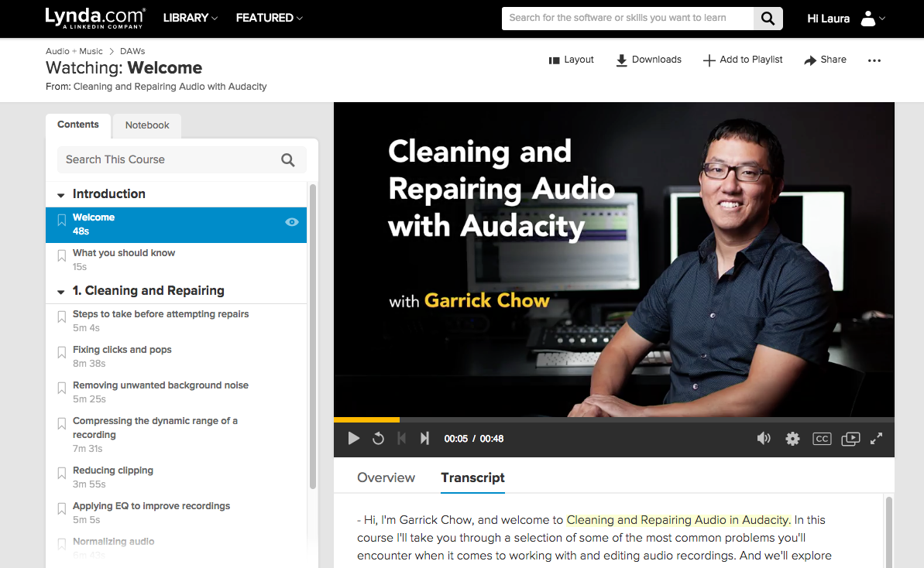Image resolution: width=924 pixels, height=568 pixels.
Task: Share this course video
Action: pyautogui.click(x=825, y=60)
